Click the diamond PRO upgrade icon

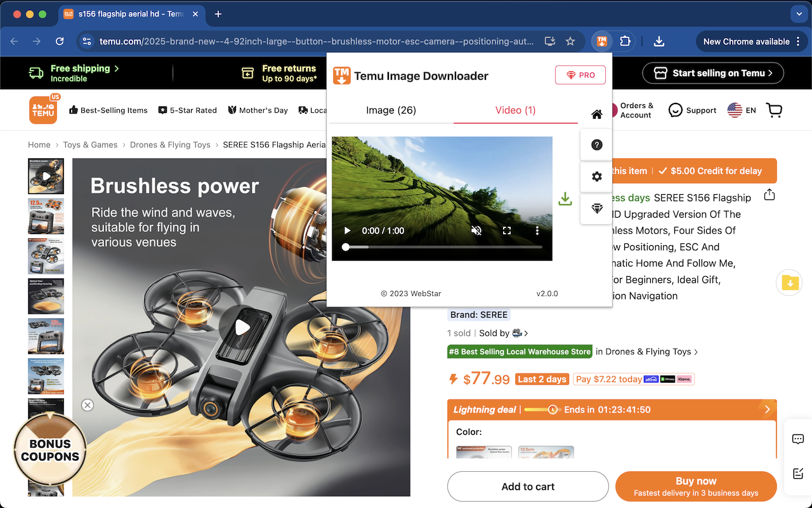(596, 208)
